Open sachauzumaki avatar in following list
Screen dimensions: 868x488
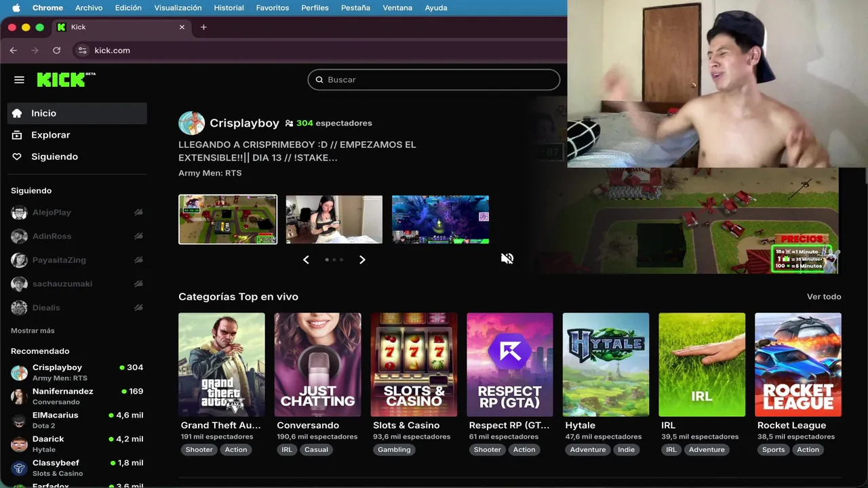point(19,284)
